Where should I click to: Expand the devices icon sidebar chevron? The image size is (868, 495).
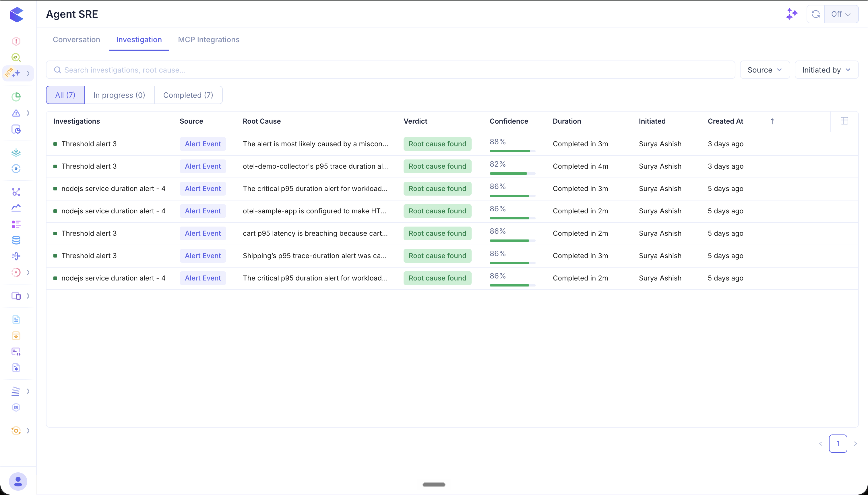click(28, 296)
